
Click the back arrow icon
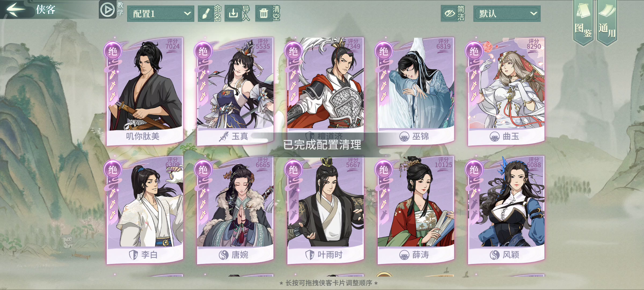(x=16, y=10)
